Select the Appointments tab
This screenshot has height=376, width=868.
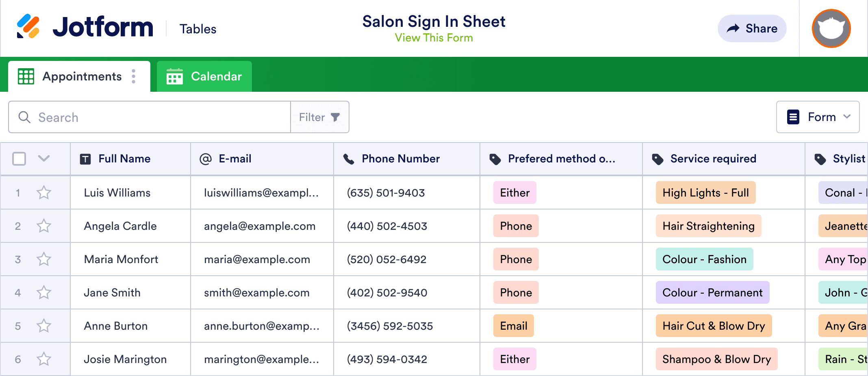pyautogui.click(x=81, y=76)
